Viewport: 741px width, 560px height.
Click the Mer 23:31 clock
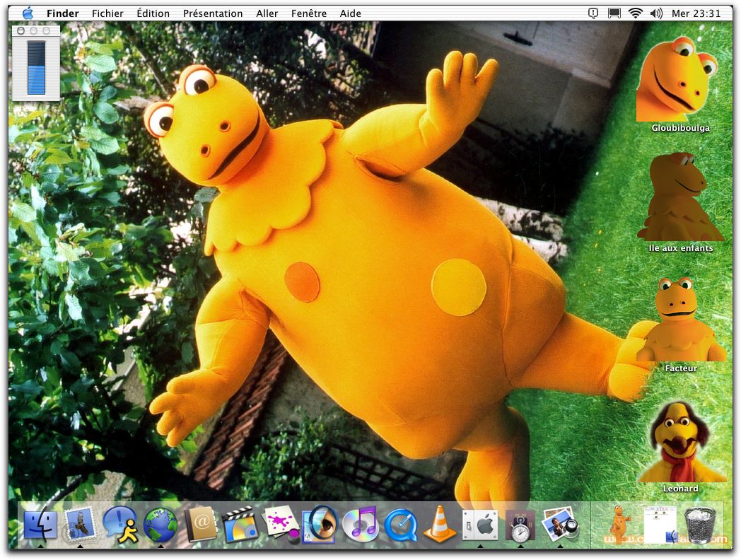(696, 13)
